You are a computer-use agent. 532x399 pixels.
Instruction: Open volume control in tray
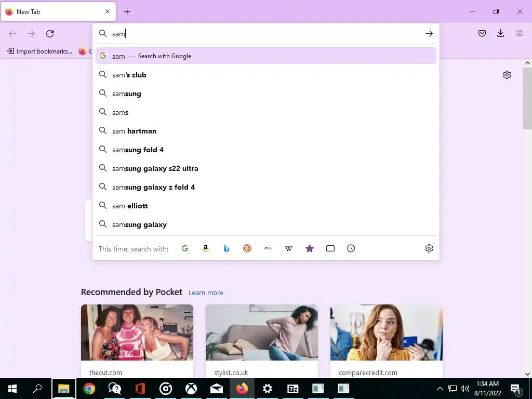465,389
